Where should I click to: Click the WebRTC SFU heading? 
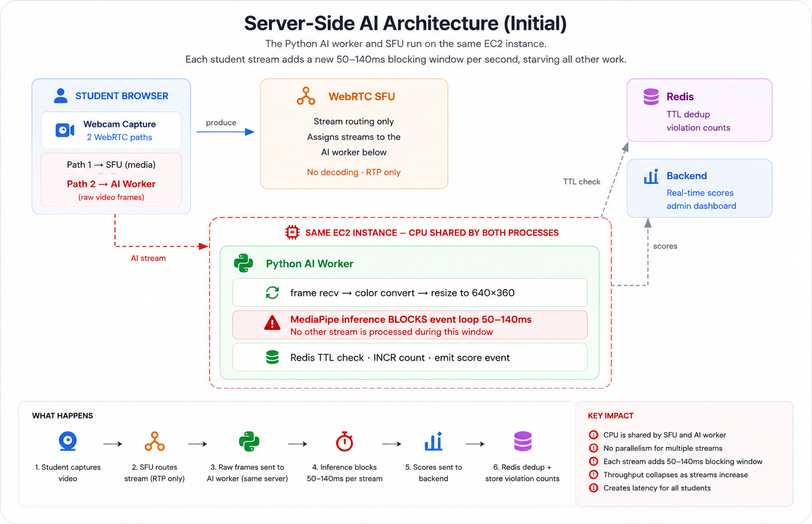click(362, 96)
